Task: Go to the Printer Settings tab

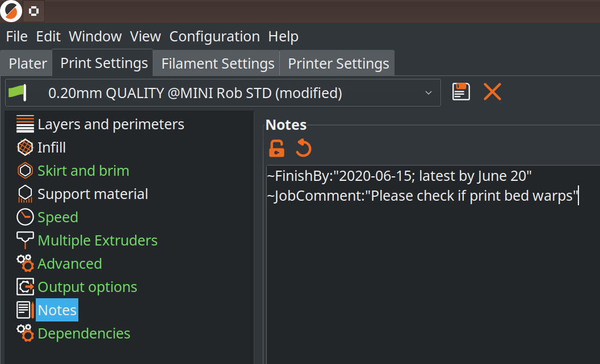Action: pyautogui.click(x=338, y=64)
